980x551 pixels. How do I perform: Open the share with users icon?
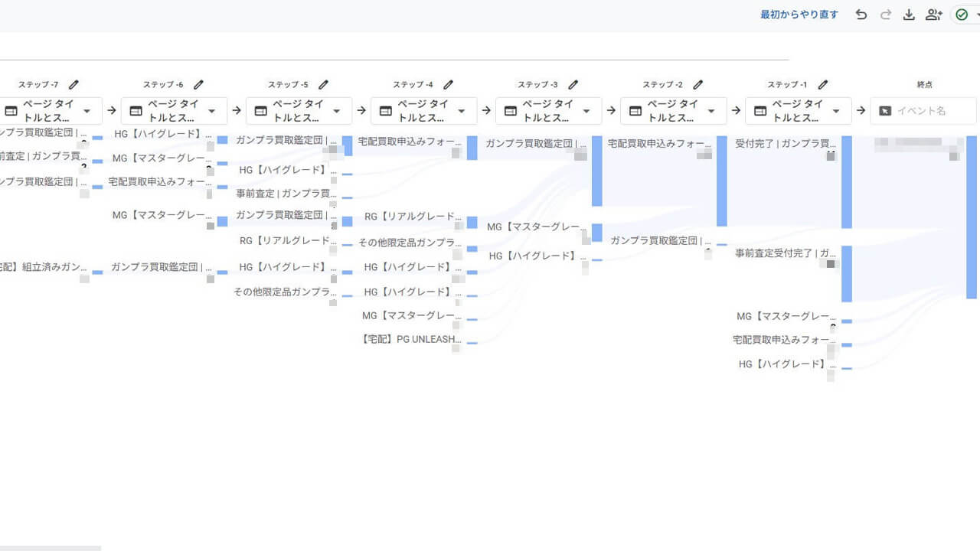coord(933,15)
